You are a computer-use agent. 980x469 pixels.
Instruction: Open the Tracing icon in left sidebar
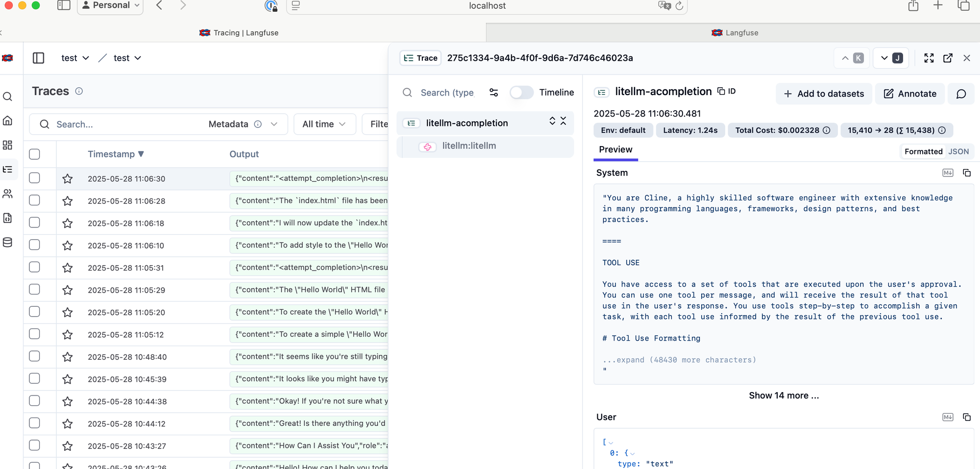8,170
